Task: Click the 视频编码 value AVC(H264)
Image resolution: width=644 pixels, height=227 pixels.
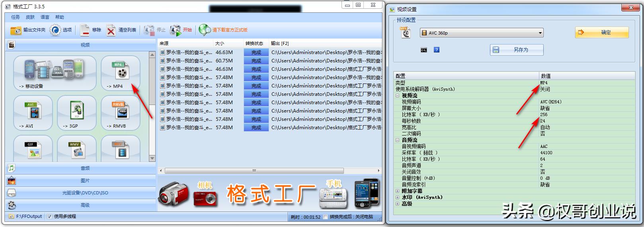Action: (551, 102)
